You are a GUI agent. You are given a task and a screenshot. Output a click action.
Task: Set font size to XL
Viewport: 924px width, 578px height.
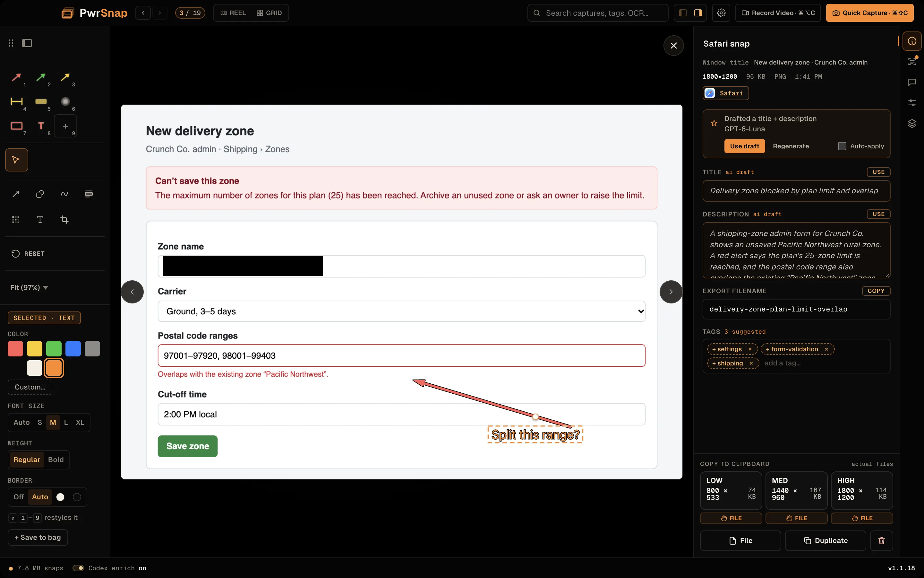click(80, 422)
